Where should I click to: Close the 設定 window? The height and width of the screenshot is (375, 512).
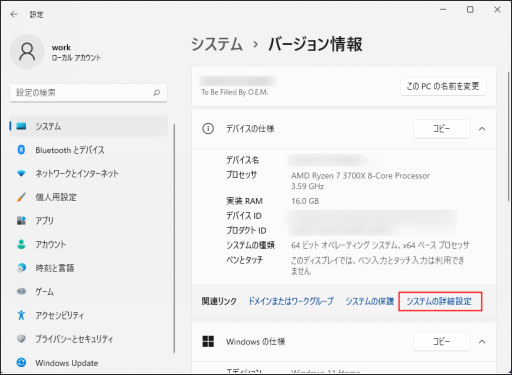[x=497, y=10]
